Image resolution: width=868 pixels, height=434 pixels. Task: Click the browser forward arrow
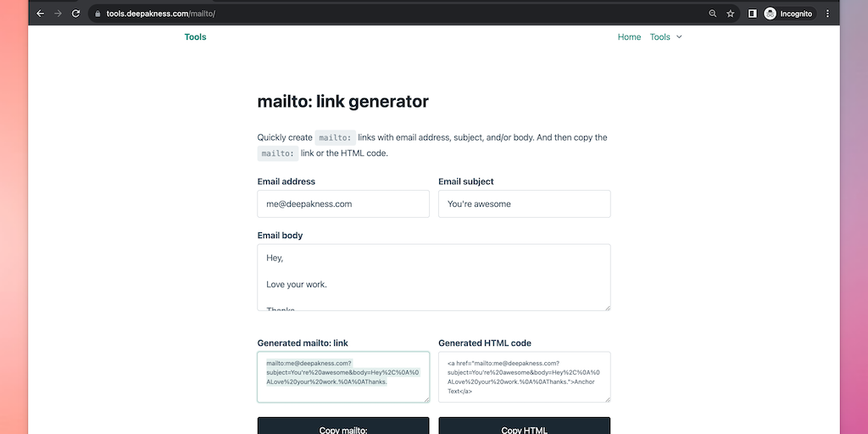[58, 14]
